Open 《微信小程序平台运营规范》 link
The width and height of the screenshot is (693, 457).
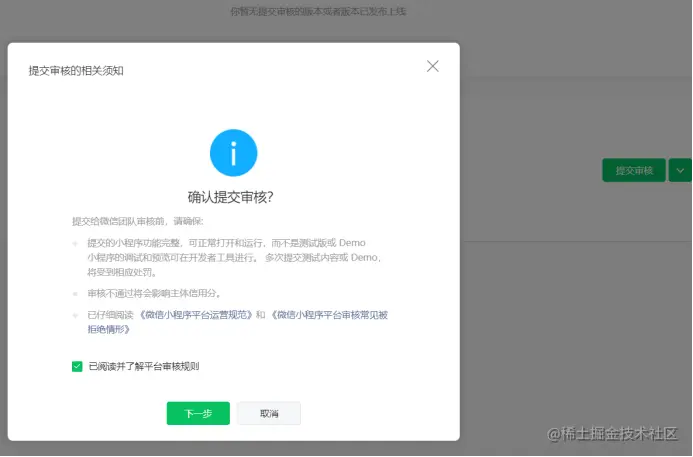coord(196,315)
